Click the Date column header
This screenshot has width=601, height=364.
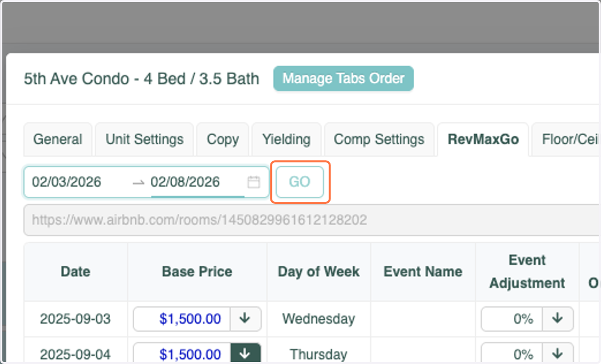pos(76,272)
